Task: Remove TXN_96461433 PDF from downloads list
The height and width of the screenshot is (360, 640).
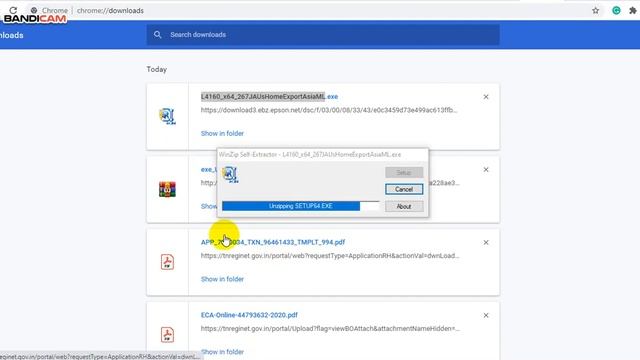Action: [x=486, y=242]
